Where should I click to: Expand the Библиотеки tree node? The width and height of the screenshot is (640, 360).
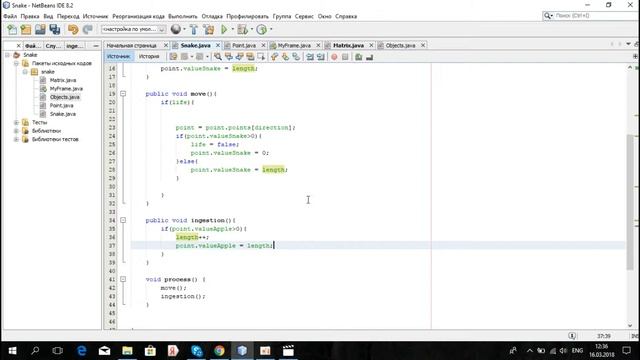(x=16, y=131)
